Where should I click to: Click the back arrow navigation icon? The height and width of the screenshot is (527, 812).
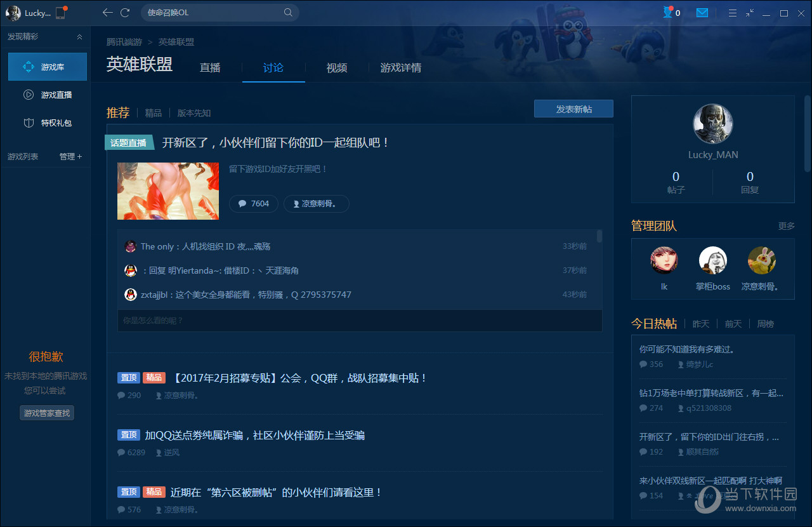(x=108, y=13)
